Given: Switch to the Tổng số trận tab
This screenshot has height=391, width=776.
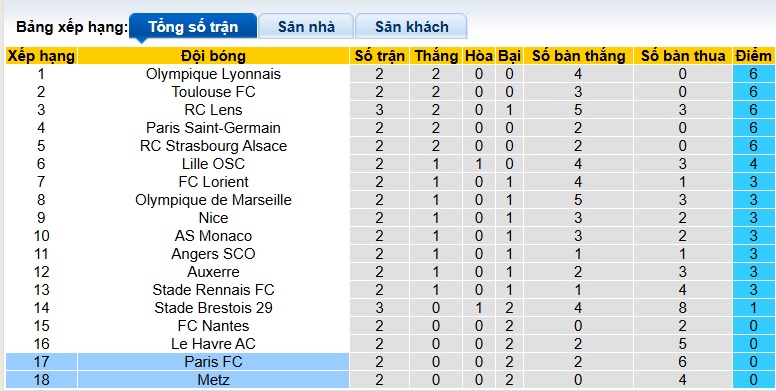Looking at the screenshot, I should 193,26.
